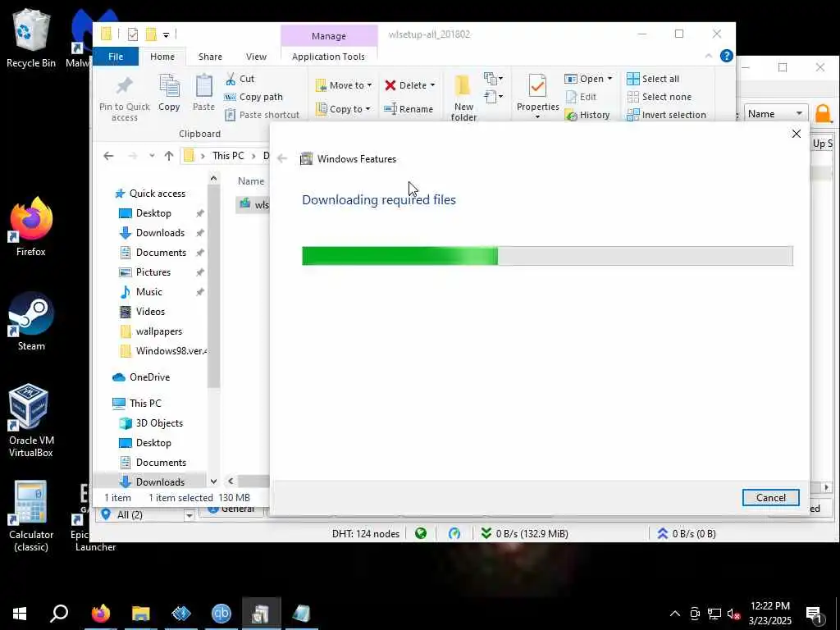Open taskbar Search magnifier
This screenshot has height=630, width=840.
click(x=59, y=613)
